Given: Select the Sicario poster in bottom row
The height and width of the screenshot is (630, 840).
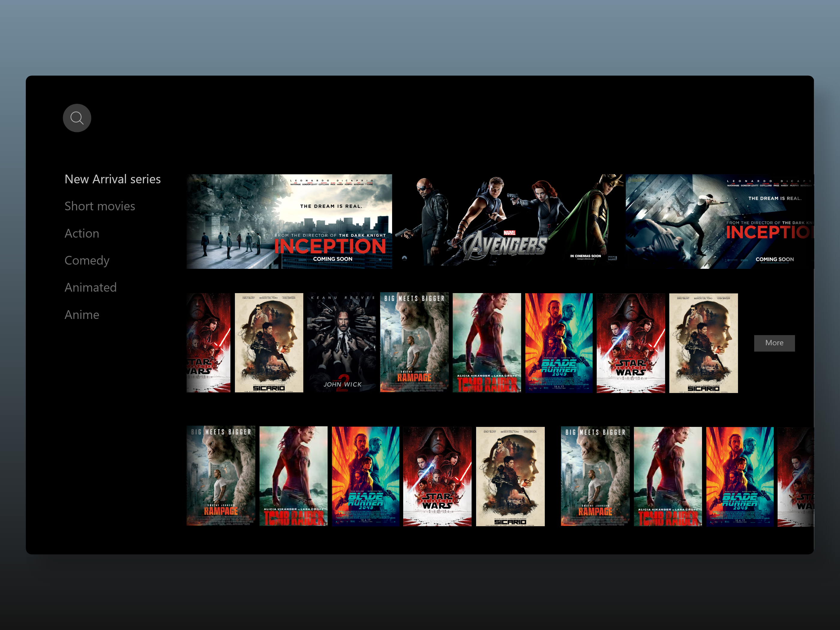Looking at the screenshot, I should tap(510, 476).
